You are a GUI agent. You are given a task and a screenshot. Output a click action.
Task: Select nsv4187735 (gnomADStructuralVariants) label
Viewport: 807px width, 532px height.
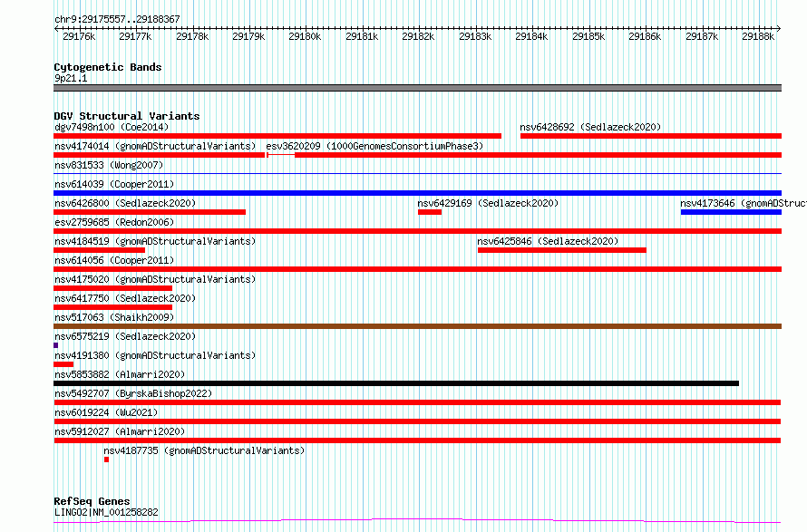click(x=204, y=450)
